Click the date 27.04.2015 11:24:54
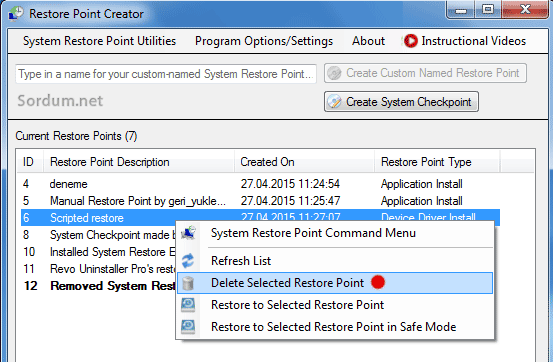This screenshot has height=362, width=553. pos(290,184)
